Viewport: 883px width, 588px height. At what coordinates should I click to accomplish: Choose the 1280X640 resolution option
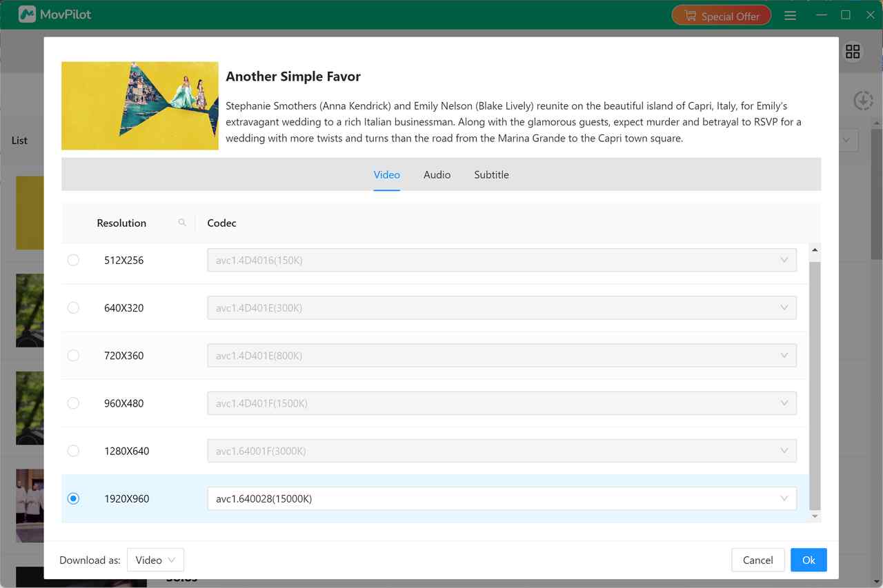coord(73,450)
